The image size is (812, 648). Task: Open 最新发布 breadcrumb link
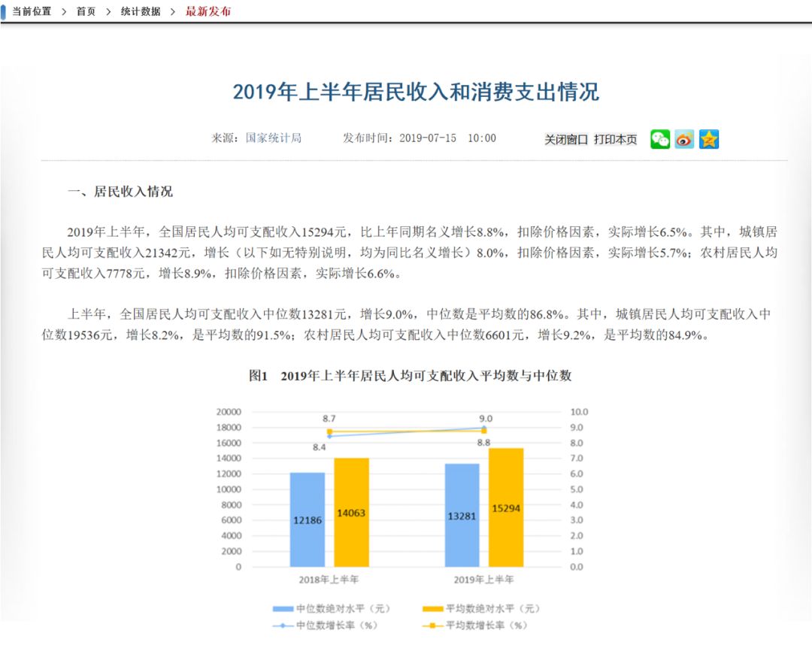pyautogui.click(x=208, y=11)
